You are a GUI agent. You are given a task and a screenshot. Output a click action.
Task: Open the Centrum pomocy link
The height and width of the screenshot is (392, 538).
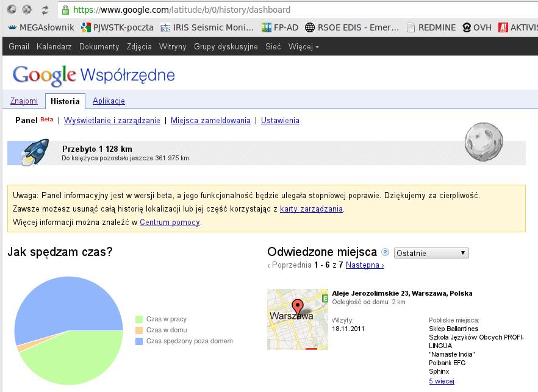coord(170,223)
